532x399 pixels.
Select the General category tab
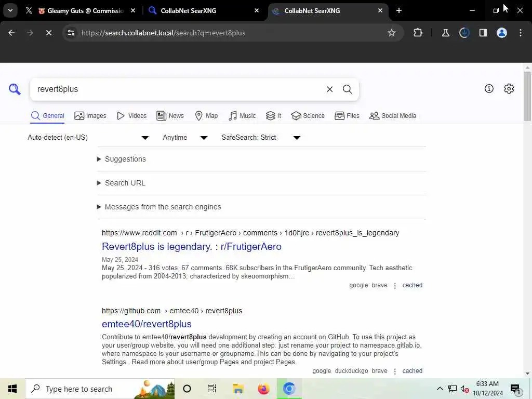coord(47,116)
